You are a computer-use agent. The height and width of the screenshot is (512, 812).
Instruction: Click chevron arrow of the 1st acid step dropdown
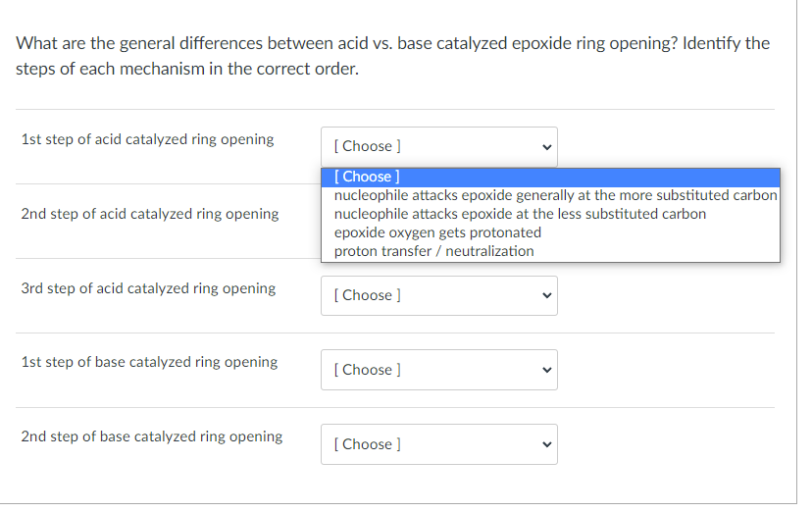coord(547,147)
